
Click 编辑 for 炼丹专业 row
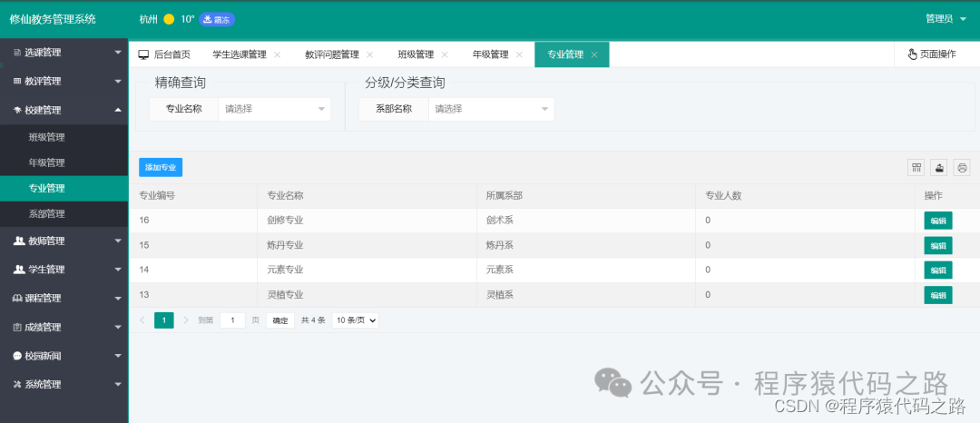(938, 246)
